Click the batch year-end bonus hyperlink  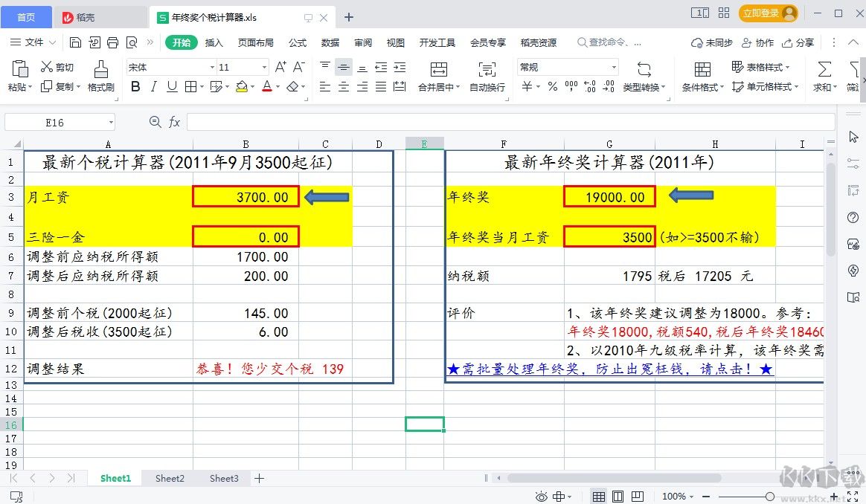tap(610, 369)
